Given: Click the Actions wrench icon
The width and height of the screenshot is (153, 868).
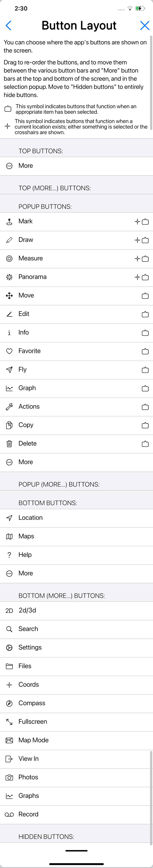Looking at the screenshot, I should click(9, 407).
